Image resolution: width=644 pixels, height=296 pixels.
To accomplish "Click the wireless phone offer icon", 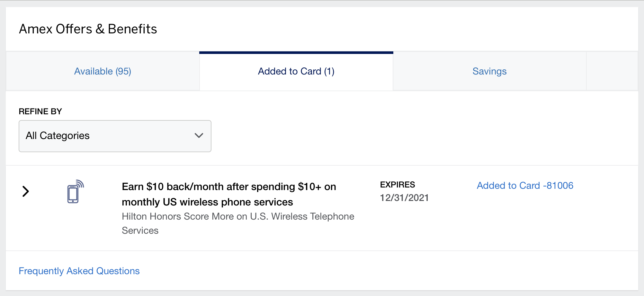I will point(75,191).
